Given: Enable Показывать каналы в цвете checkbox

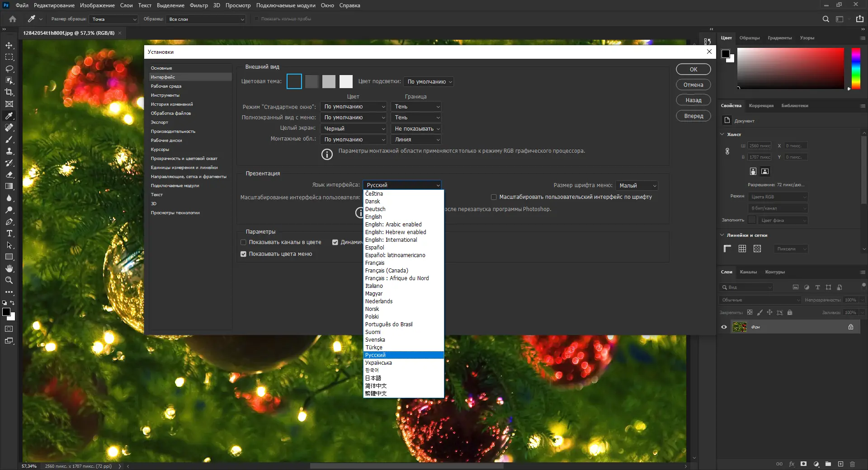Looking at the screenshot, I should (244, 242).
